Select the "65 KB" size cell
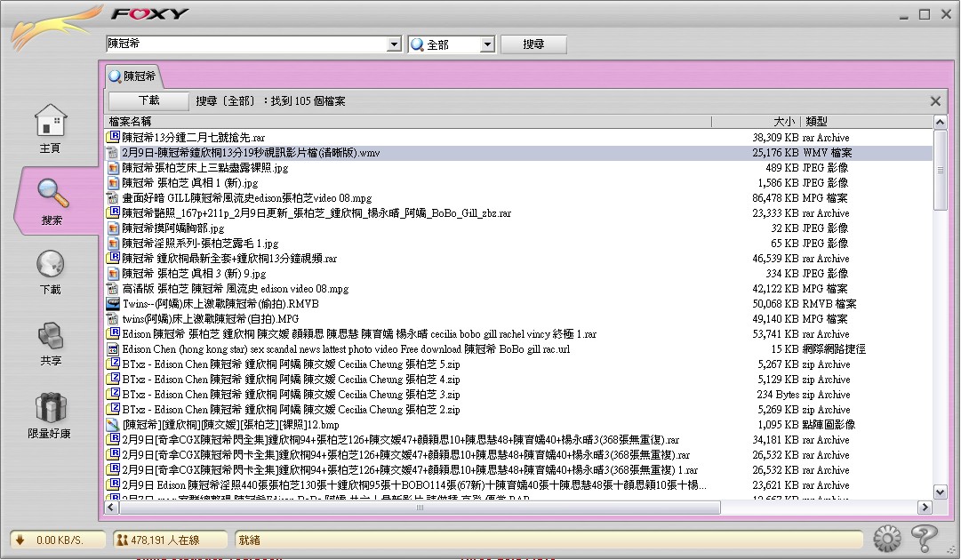This screenshot has height=560, width=961. pyautogui.click(x=784, y=244)
